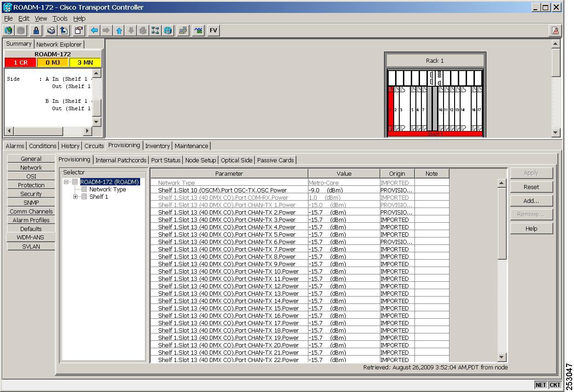574x392 pixels.
Task: Click the Reset button
Action: point(531,187)
